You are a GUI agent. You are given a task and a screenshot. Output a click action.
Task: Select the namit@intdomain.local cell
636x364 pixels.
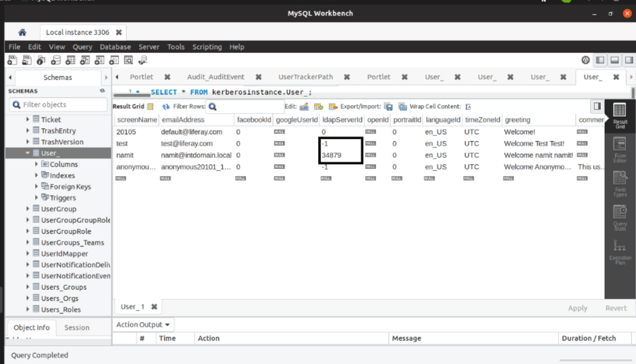coord(196,155)
